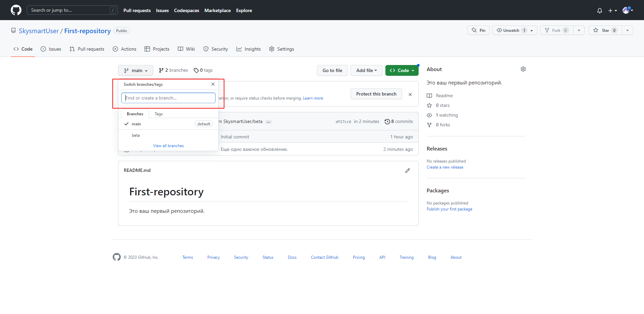
Task: Focus the Search or jump to field
Action: pyautogui.click(x=72, y=10)
